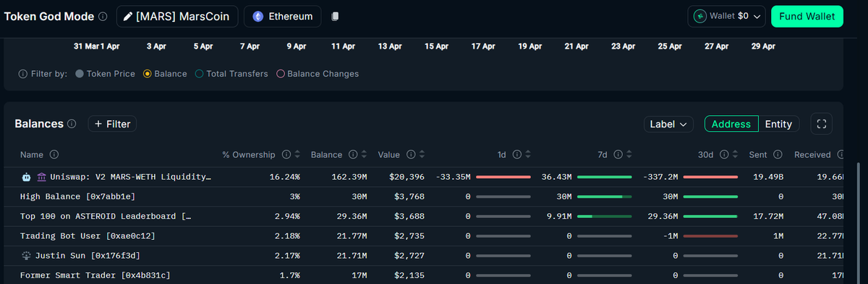868x284 pixels.
Task: Click the red 30d bar in Trading Bot row
Action: 710,236
